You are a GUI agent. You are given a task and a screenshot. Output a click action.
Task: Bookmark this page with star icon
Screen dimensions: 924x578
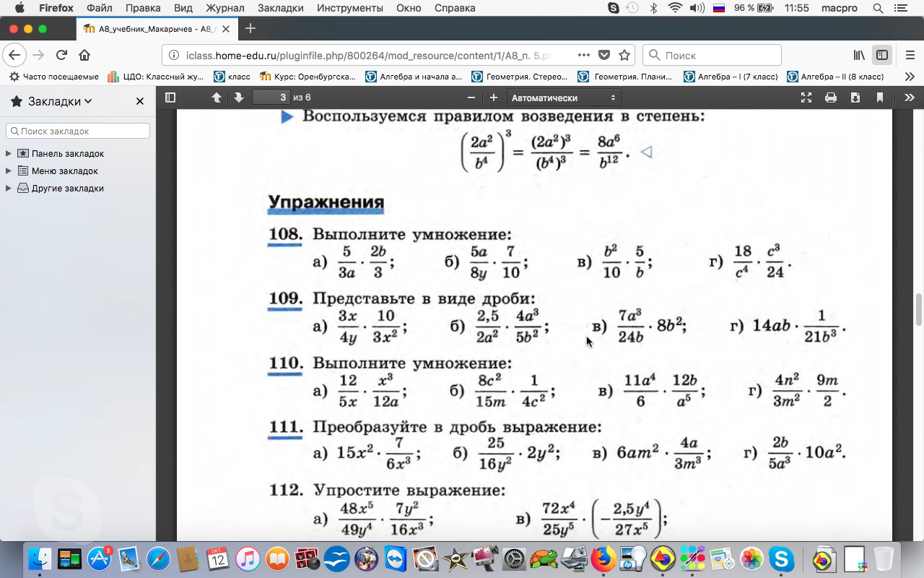[x=624, y=55]
